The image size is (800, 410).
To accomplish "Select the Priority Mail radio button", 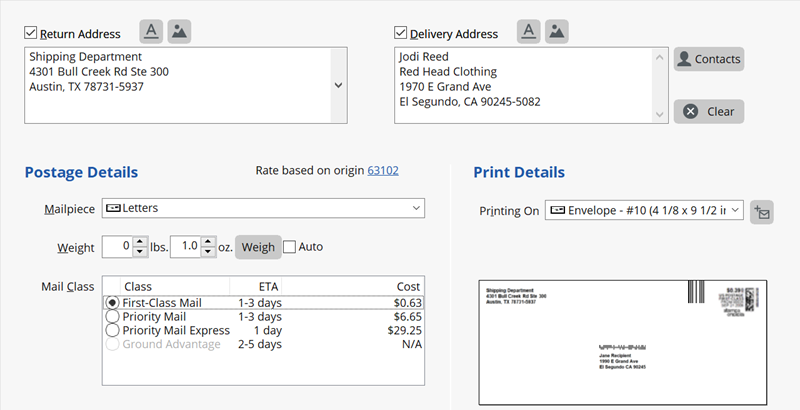I will 113,316.
